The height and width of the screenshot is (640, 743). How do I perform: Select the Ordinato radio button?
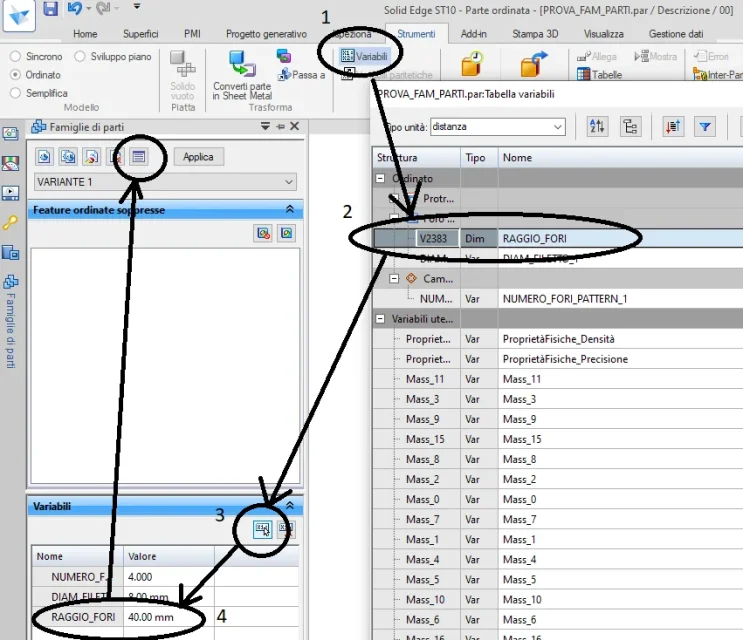[15, 75]
